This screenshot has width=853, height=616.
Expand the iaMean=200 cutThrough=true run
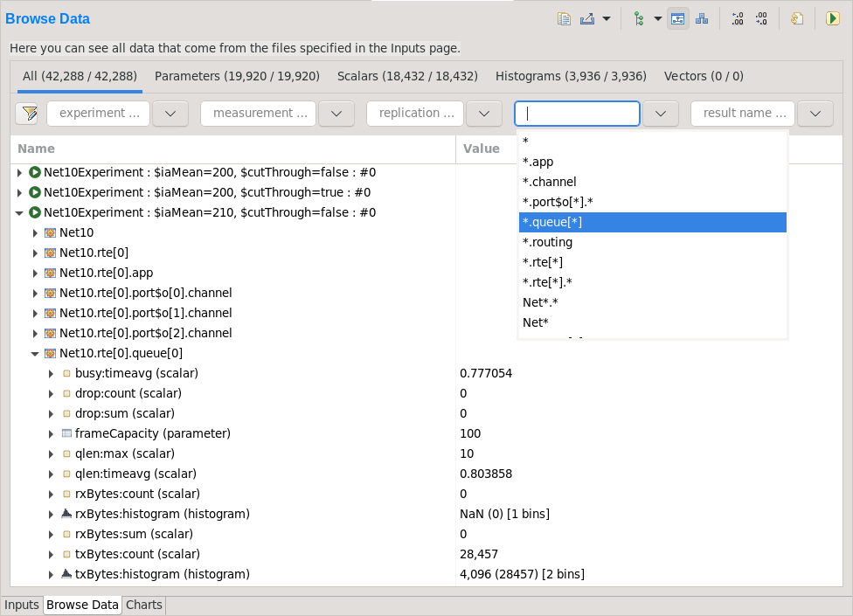click(19, 193)
